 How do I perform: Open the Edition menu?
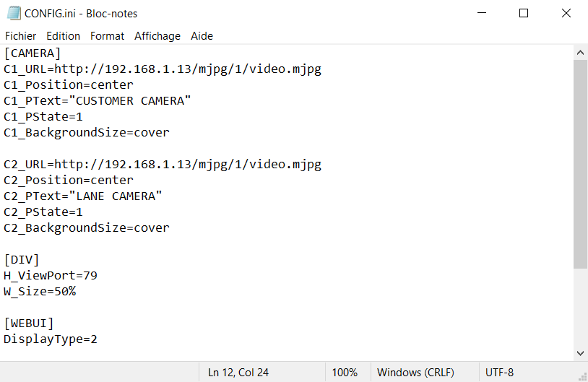[x=63, y=35]
